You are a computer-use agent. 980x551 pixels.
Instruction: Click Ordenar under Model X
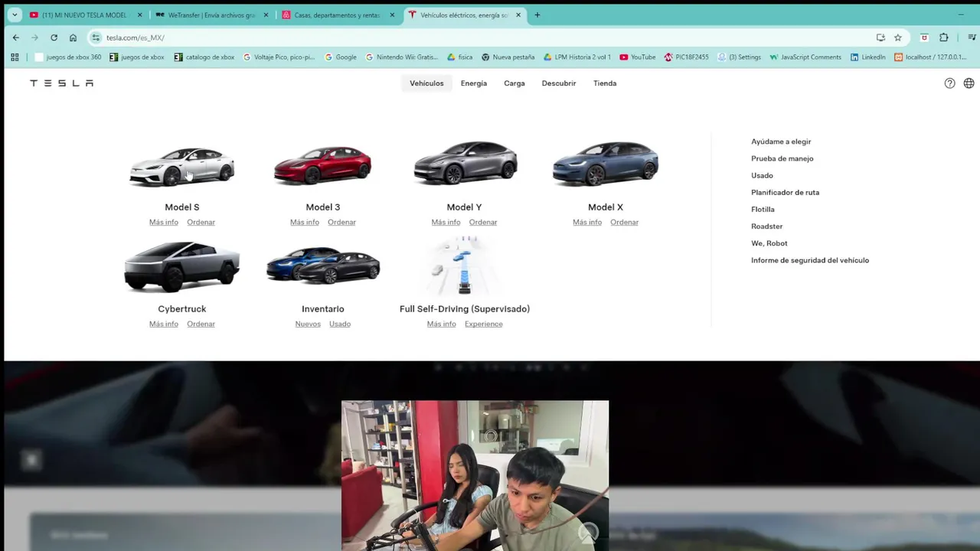click(x=624, y=222)
